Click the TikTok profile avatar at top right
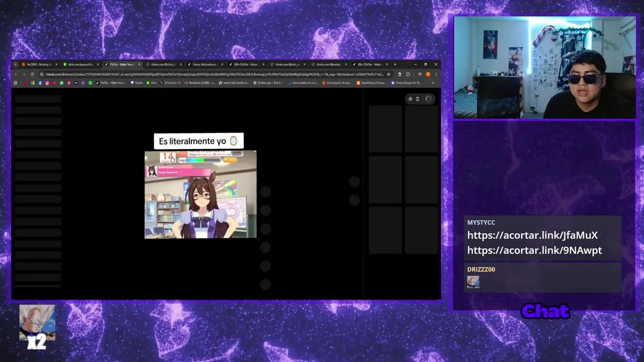The image size is (644, 362). pyautogui.click(x=428, y=99)
